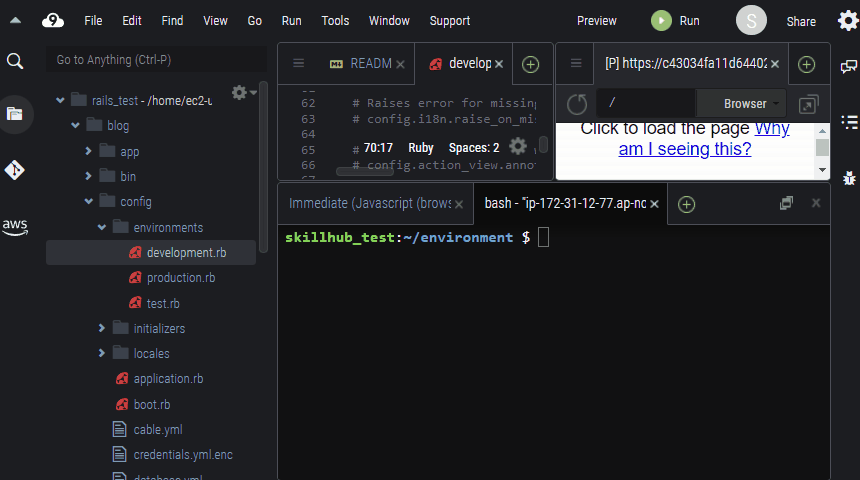Open file tree settings gear dropdown
The image size is (860, 480).
coord(244,92)
